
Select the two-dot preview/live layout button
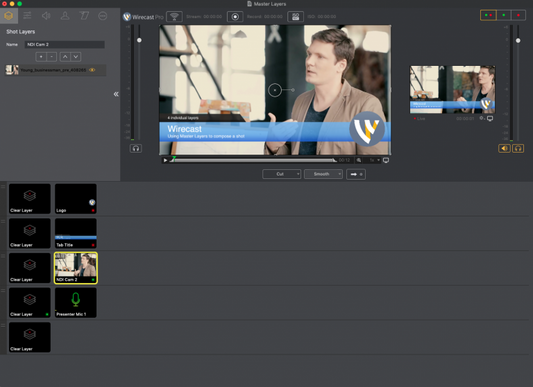pos(488,15)
